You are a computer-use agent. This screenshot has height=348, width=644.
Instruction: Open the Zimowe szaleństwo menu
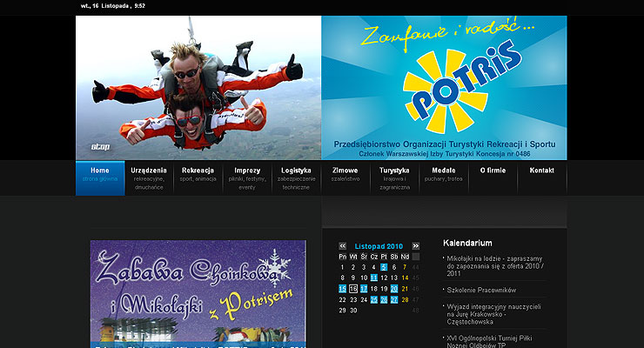click(345, 177)
